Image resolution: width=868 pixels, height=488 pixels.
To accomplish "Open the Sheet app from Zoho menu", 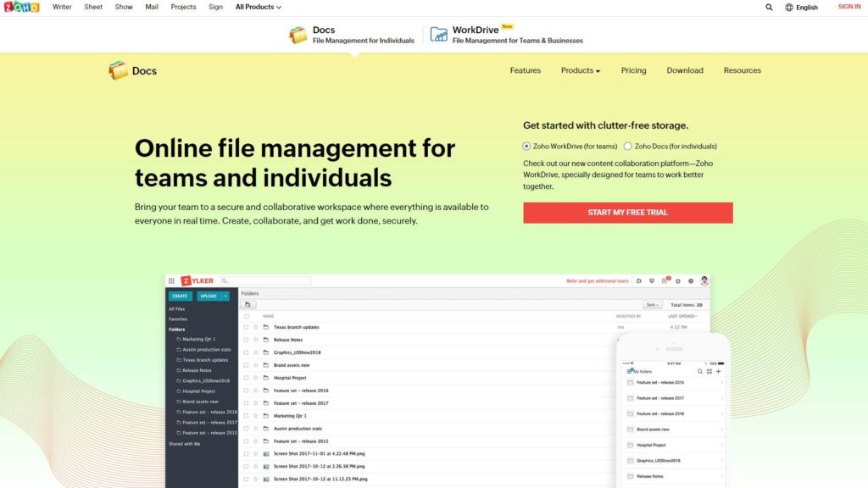I will pos(93,7).
